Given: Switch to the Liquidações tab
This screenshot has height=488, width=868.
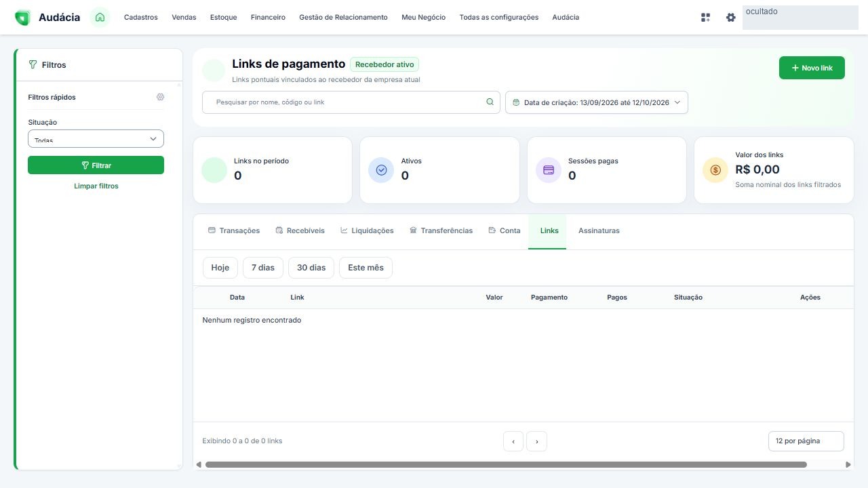Looking at the screenshot, I should click(367, 231).
